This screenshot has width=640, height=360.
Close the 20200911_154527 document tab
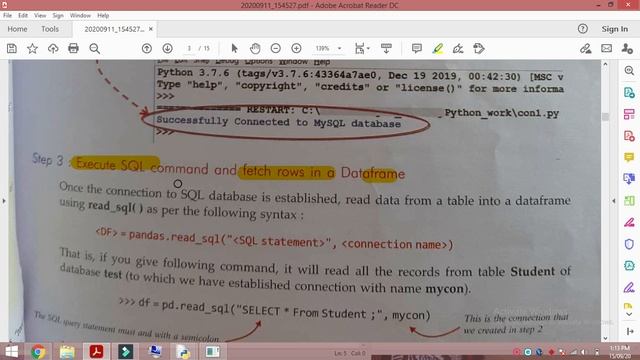pos(151,29)
